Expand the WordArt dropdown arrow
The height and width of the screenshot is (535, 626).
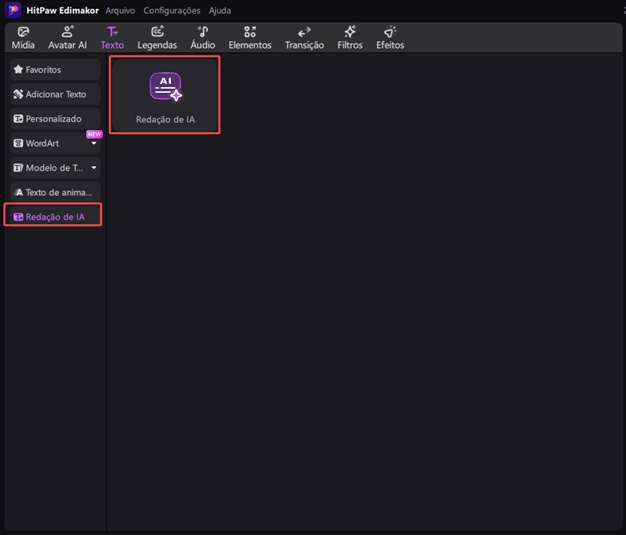[x=94, y=144]
